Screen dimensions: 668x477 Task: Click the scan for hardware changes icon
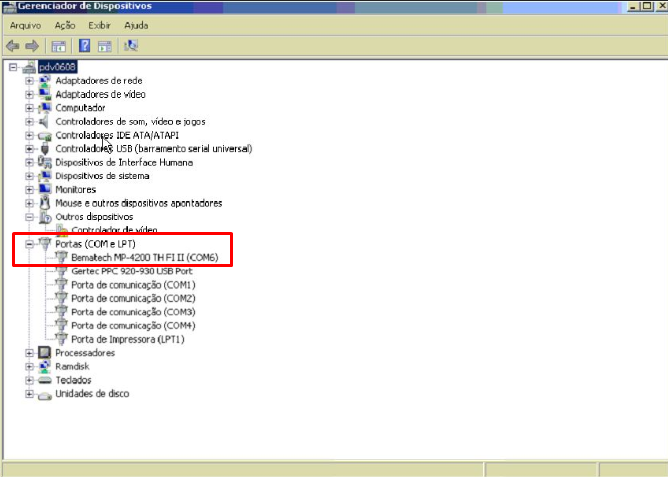(131, 45)
